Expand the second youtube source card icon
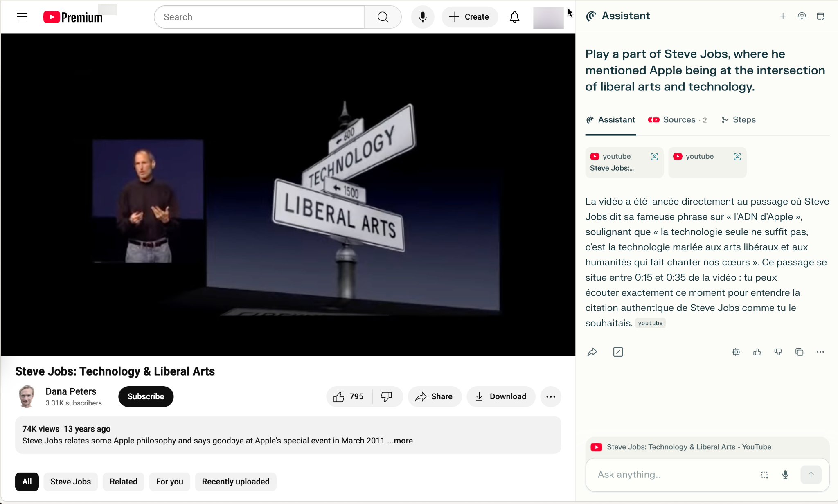Screen dimensions: 838x504 (737, 157)
